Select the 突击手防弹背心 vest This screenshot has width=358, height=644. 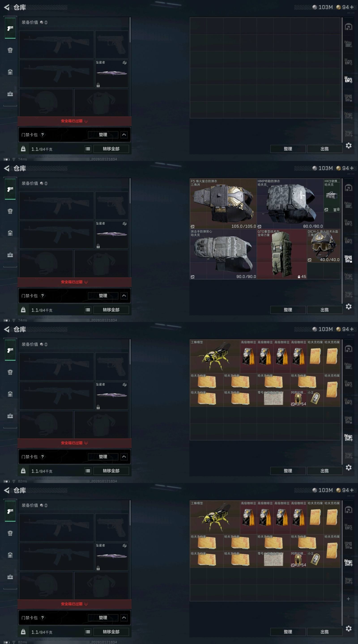223,254
